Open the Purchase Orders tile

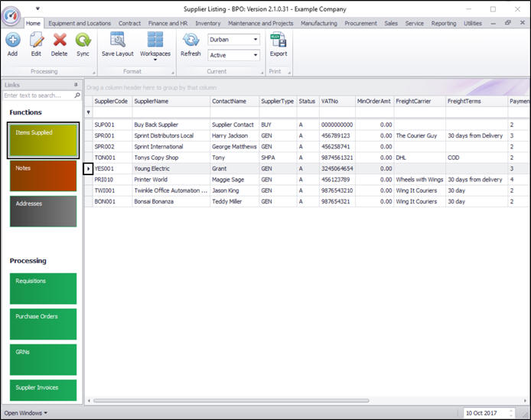44,323
